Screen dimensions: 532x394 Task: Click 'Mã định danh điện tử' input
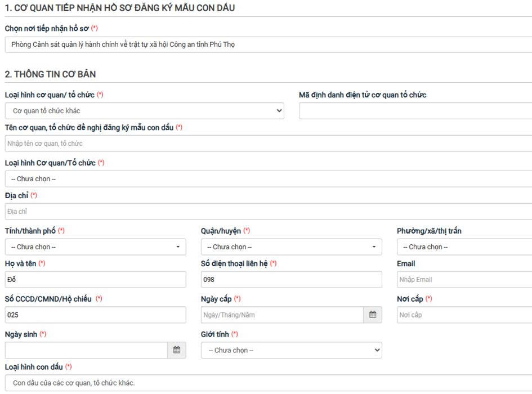click(x=415, y=111)
